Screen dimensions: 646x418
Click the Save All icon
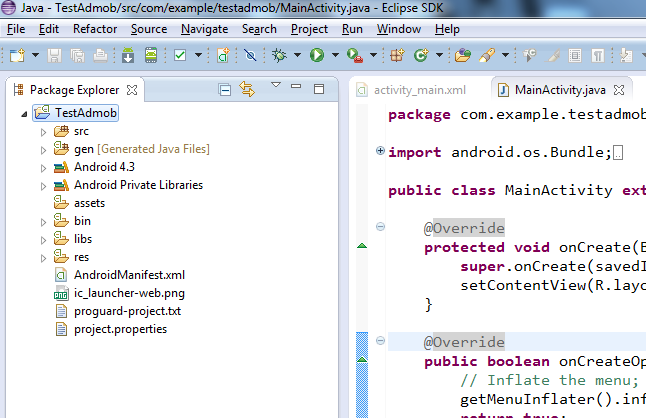point(77,55)
